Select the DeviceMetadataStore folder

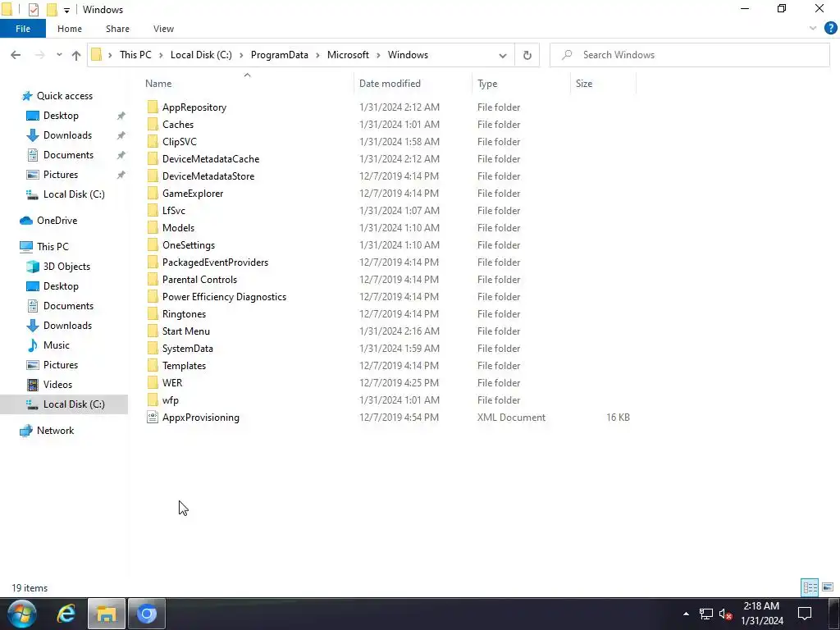point(208,176)
